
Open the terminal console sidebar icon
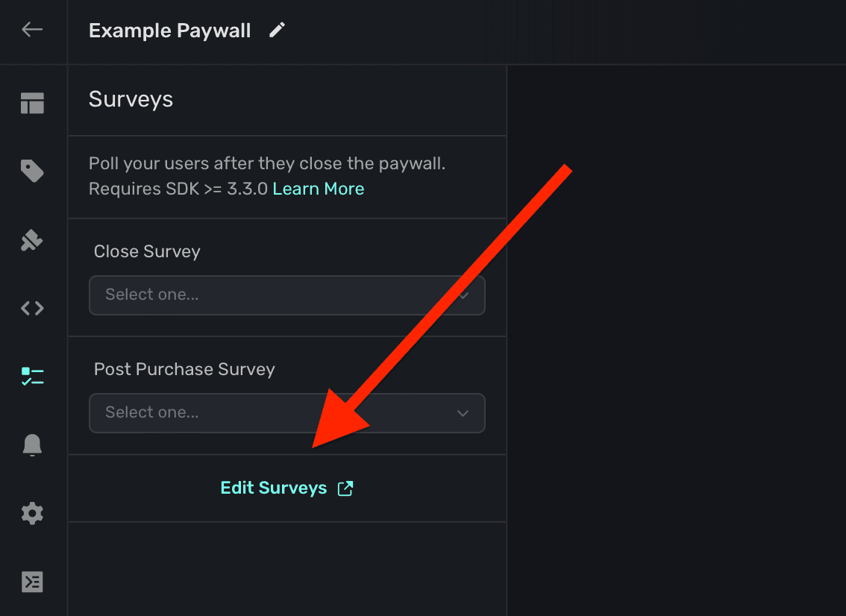coord(32,582)
